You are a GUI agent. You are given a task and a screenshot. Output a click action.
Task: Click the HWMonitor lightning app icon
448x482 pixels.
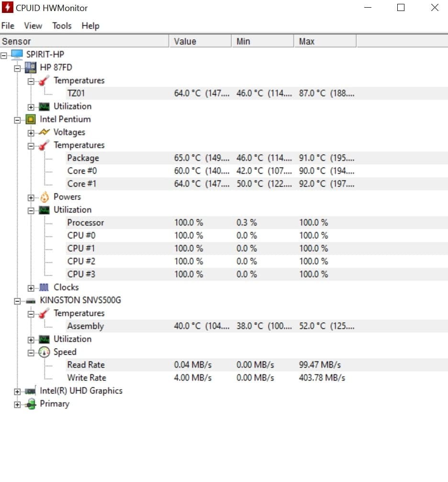point(7,7)
